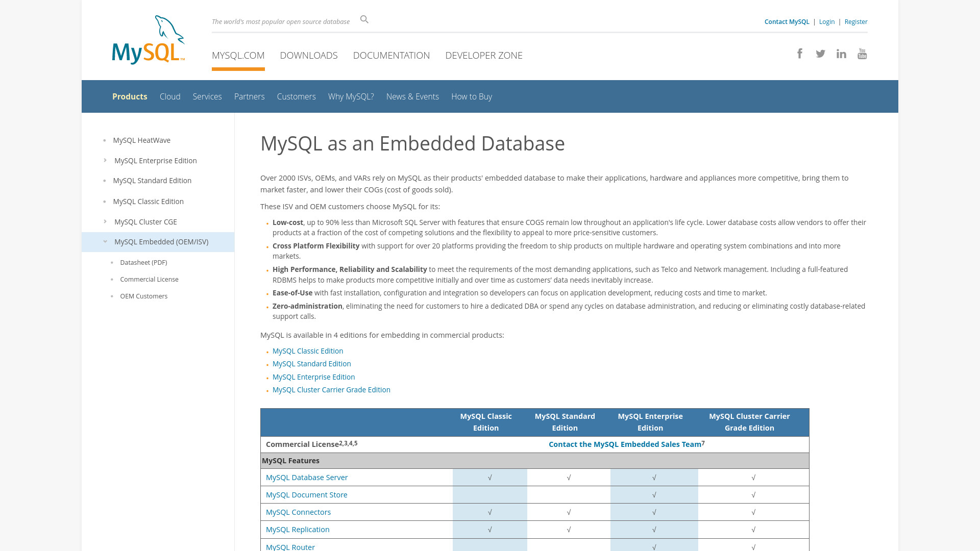
Task: Click MySQL Cluster Carrier Grade Edition header
Action: tap(749, 422)
